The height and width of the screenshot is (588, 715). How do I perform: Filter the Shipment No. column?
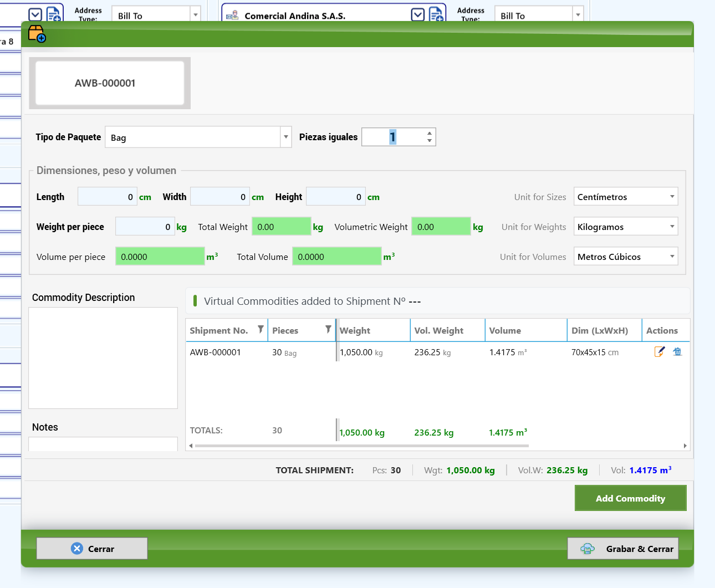coord(261,330)
